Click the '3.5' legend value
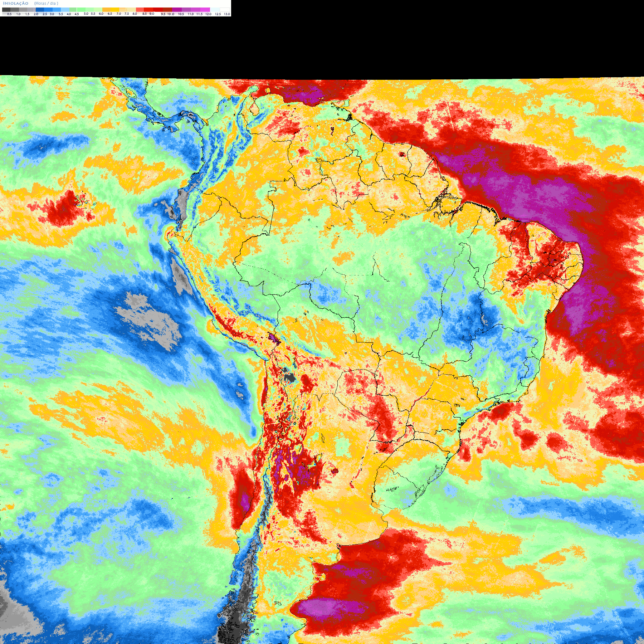The width and height of the screenshot is (644, 644). (x=61, y=14)
